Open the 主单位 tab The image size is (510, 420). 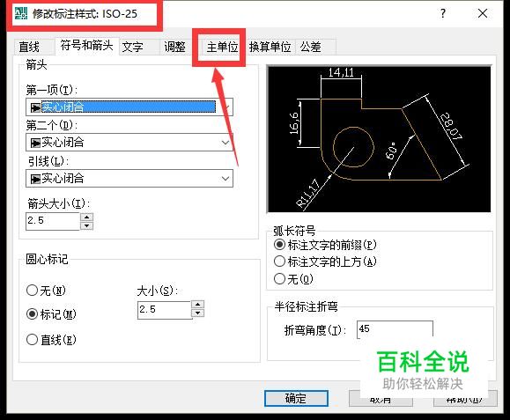pos(223,48)
